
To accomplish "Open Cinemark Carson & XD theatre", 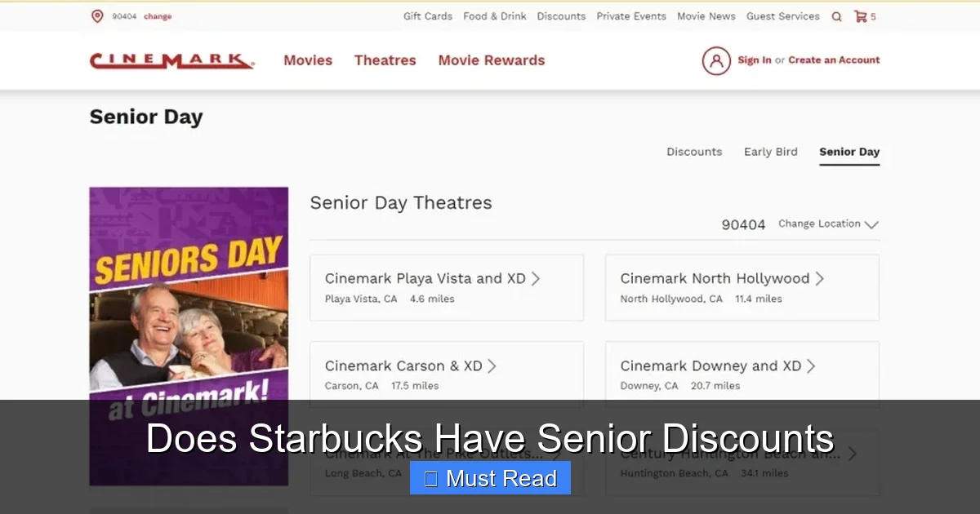I will click(447, 374).
